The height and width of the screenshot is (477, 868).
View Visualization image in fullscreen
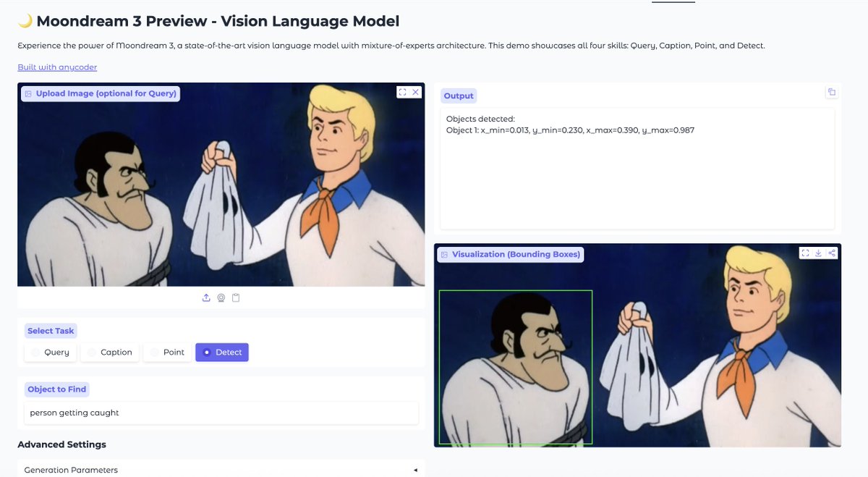click(x=805, y=253)
